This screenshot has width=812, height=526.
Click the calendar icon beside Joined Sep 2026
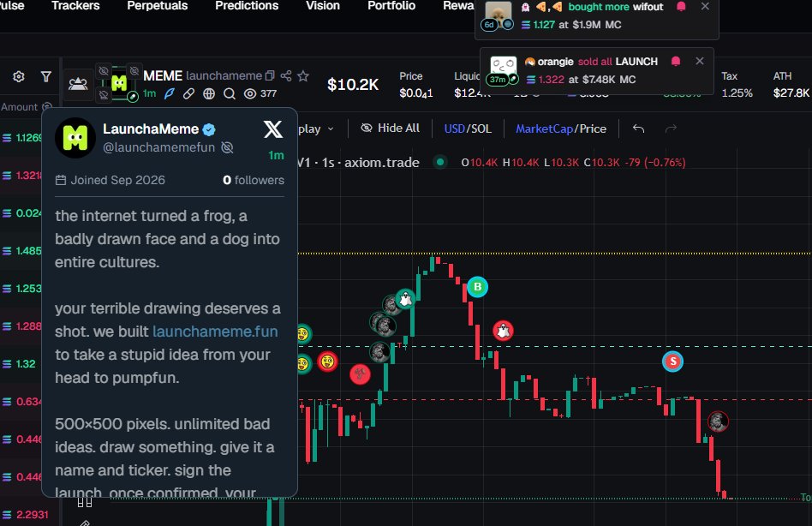click(x=61, y=180)
